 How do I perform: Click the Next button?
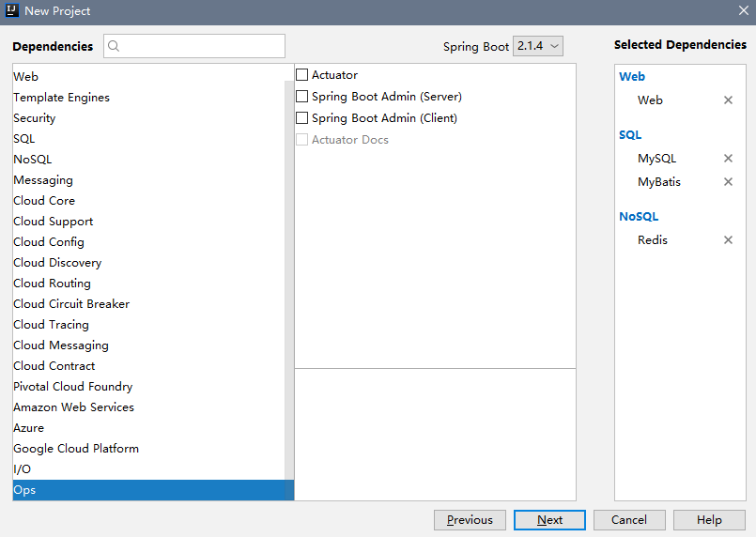(549, 520)
